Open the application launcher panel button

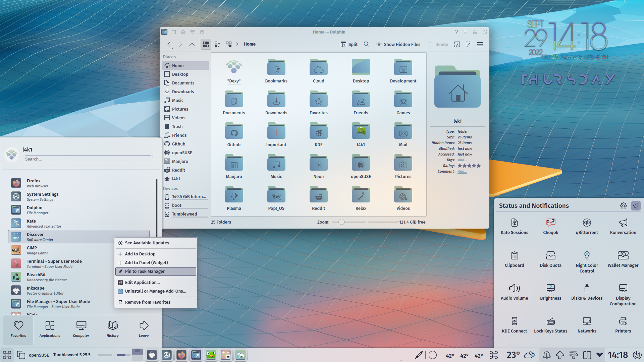tap(7, 355)
